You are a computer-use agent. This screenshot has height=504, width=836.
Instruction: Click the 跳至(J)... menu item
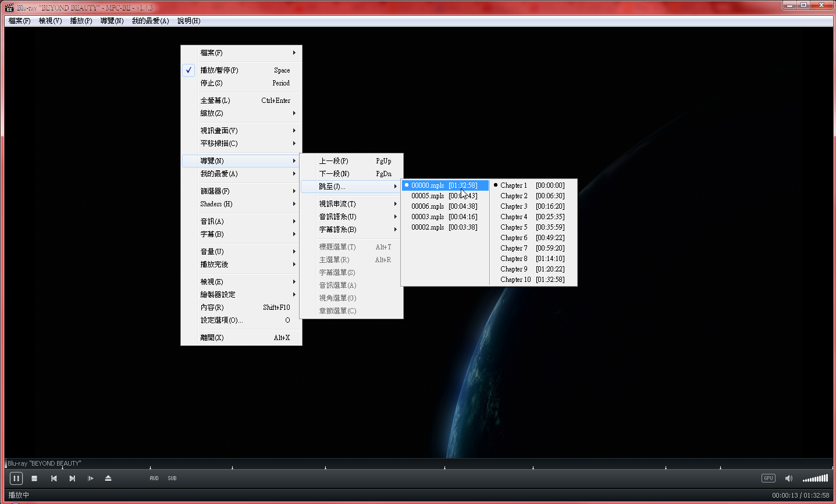coord(351,187)
